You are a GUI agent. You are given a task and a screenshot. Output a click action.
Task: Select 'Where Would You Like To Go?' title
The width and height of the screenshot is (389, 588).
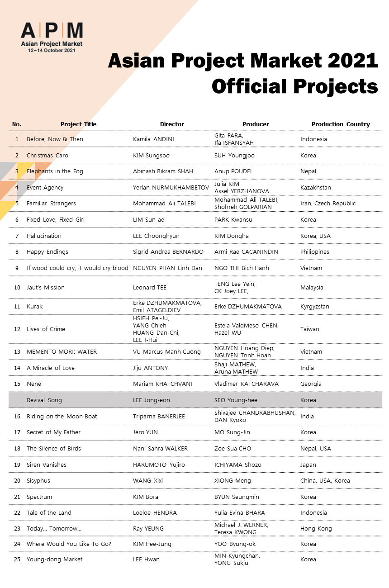click(69, 544)
